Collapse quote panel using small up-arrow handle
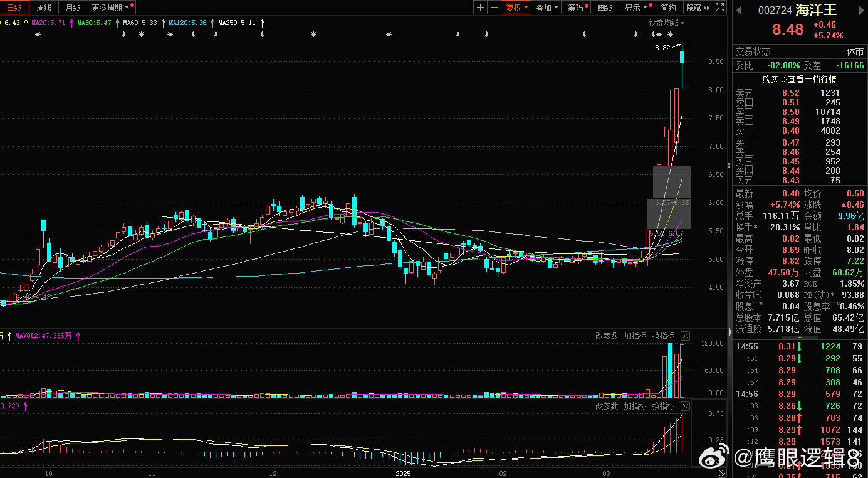This screenshot has width=868, height=478. click(x=799, y=337)
